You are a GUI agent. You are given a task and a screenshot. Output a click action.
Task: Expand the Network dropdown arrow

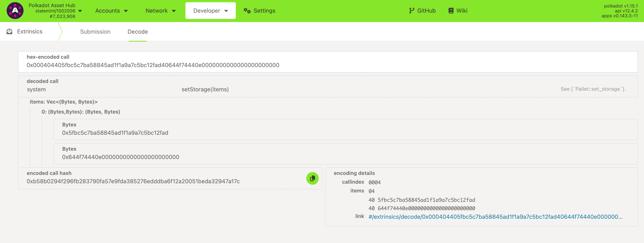coord(174,11)
